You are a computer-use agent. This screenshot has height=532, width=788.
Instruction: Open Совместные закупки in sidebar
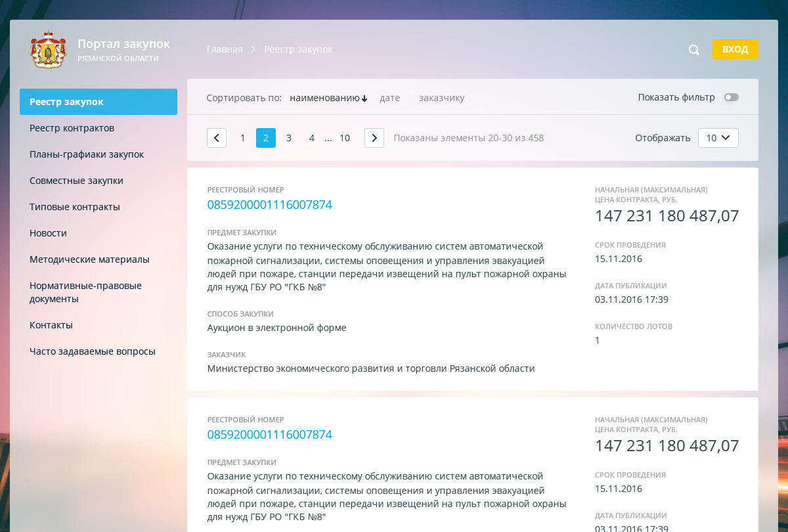point(76,181)
